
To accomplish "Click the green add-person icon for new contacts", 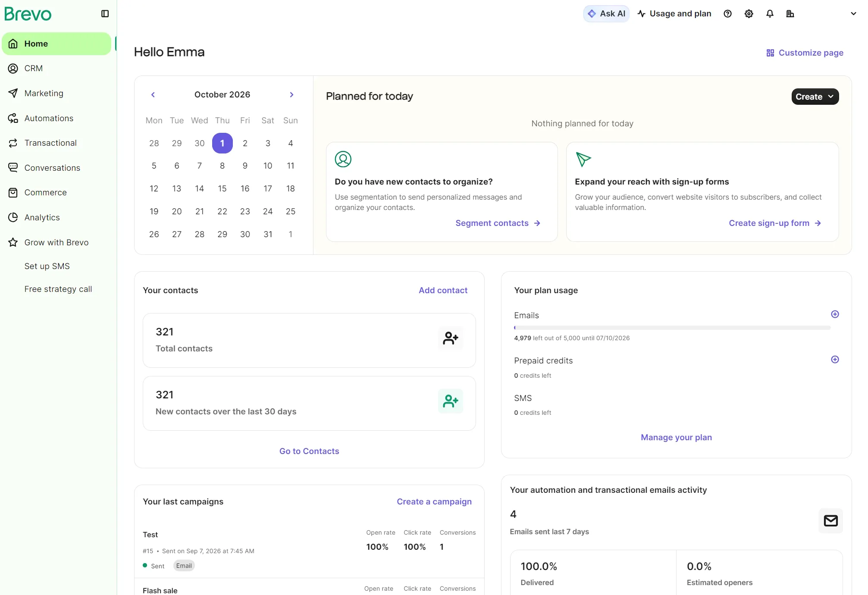I will pos(450,401).
